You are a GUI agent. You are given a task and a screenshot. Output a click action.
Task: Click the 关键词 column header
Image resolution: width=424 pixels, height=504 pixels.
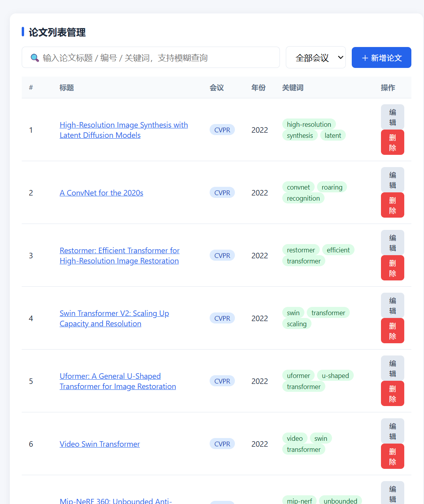pos(293,88)
